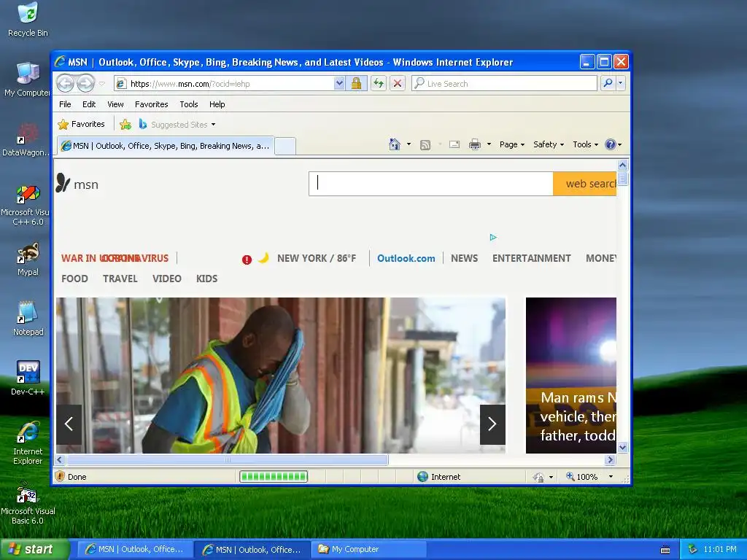Select the MSN browser tab
Screen dimensions: 747x560
pyautogui.click(x=166, y=146)
